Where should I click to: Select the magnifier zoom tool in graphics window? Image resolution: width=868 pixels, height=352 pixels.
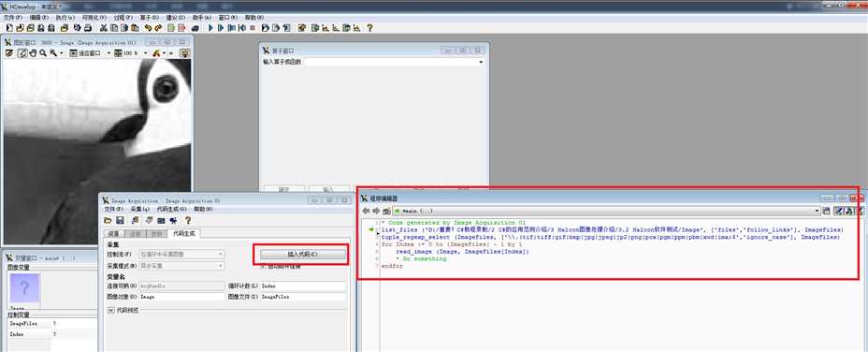pyautogui.click(x=43, y=53)
